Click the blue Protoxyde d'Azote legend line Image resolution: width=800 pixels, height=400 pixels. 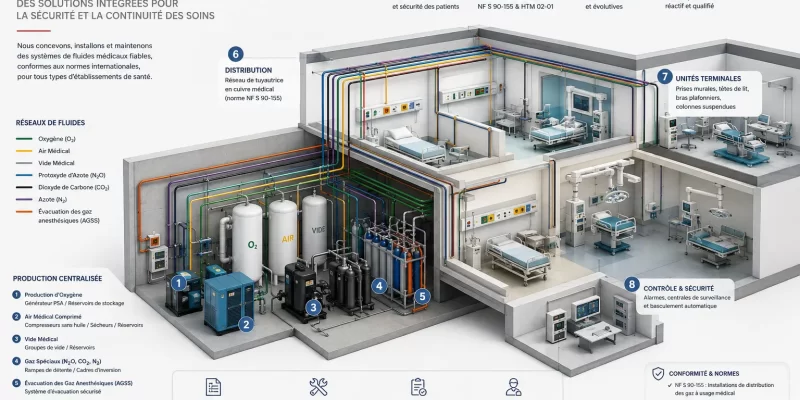[24, 175]
